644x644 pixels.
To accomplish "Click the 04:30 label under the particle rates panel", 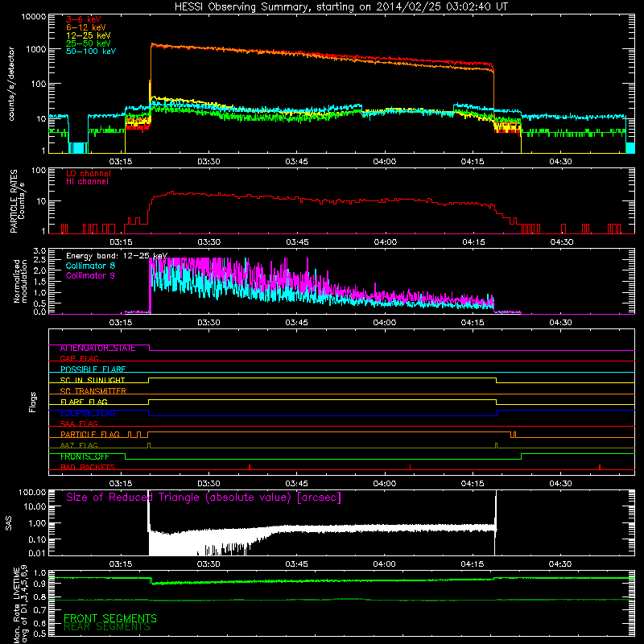I will (561, 242).
